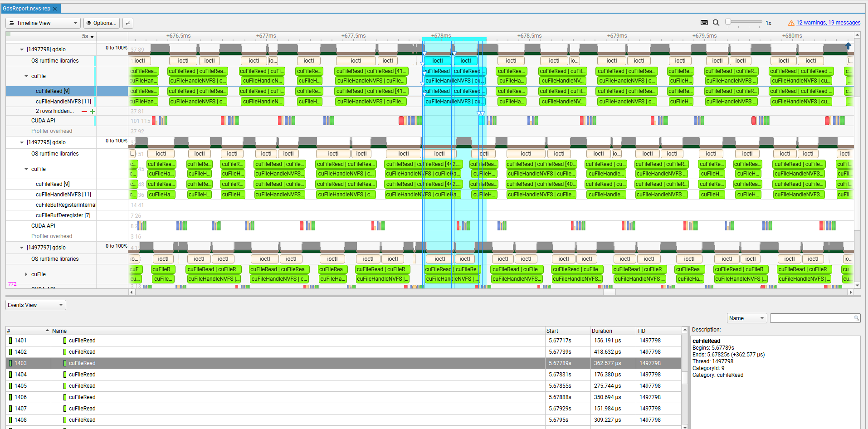868x429 pixels.
Task: Click the eye icon on the Options button
Action: pyautogui.click(x=88, y=23)
